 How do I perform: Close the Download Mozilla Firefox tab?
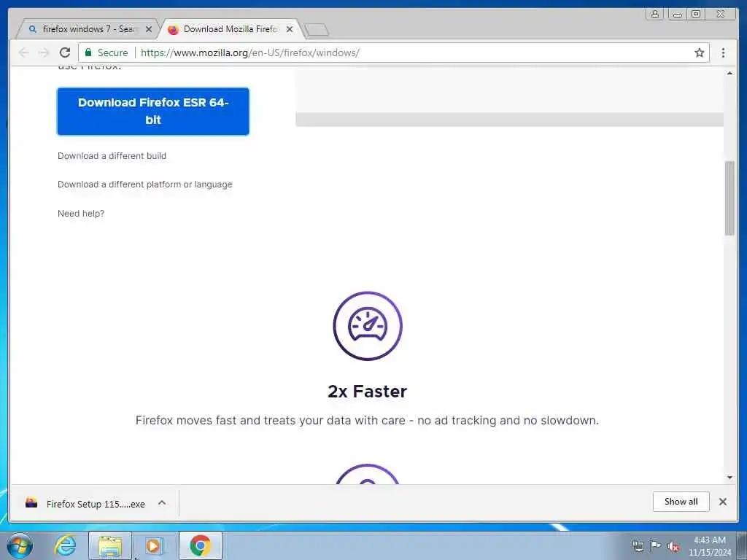[289, 29]
